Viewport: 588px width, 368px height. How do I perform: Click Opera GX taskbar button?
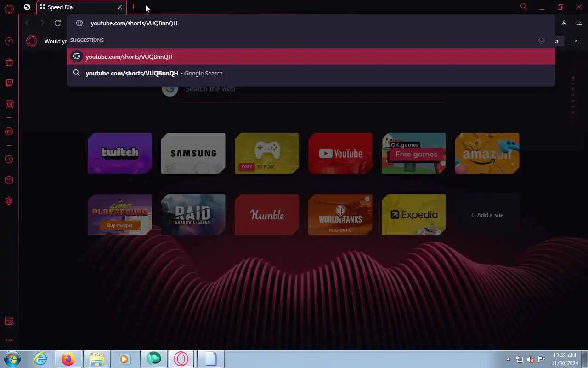coord(181,359)
